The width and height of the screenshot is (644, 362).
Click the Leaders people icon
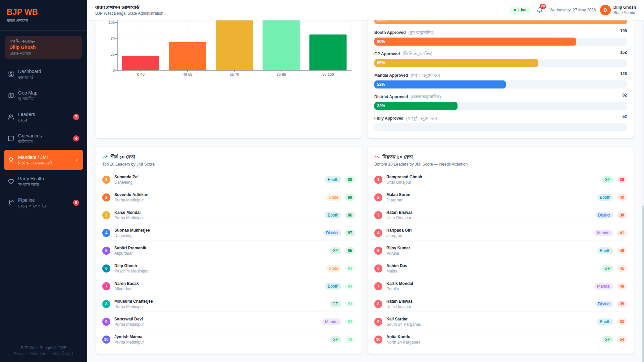(11, 117)
